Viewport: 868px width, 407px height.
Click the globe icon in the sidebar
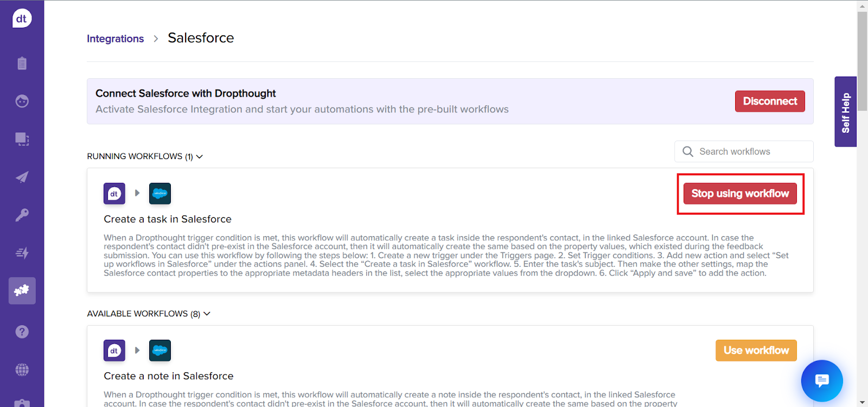click(22, 370)
